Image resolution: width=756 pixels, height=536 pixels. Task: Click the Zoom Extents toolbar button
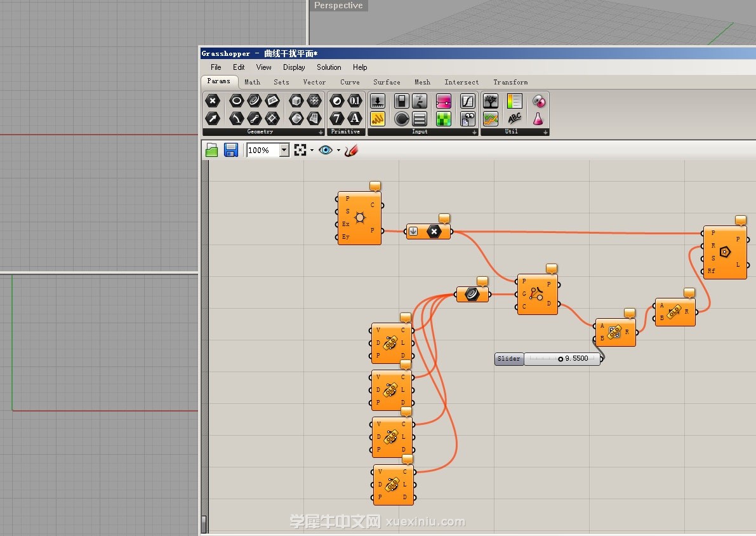point(300,150)
